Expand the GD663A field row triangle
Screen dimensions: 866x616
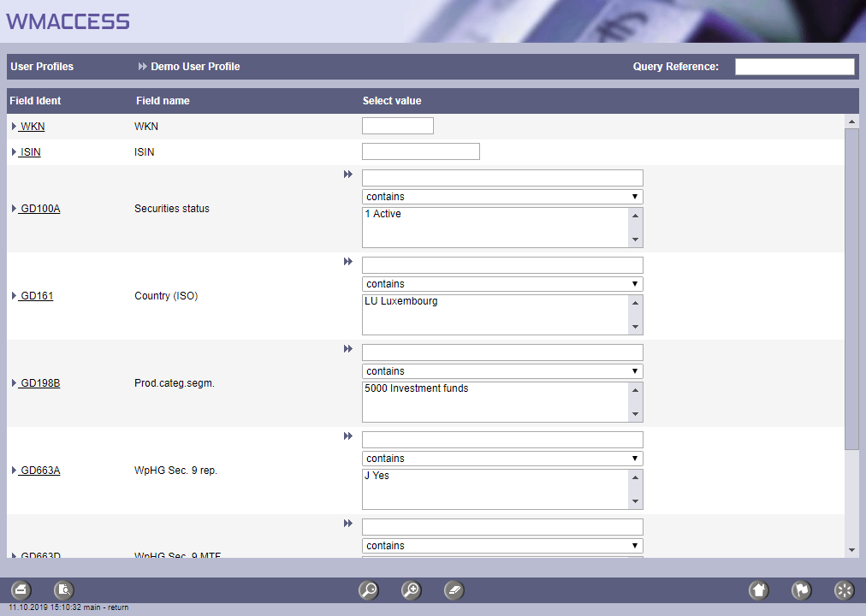pos(14,471)
